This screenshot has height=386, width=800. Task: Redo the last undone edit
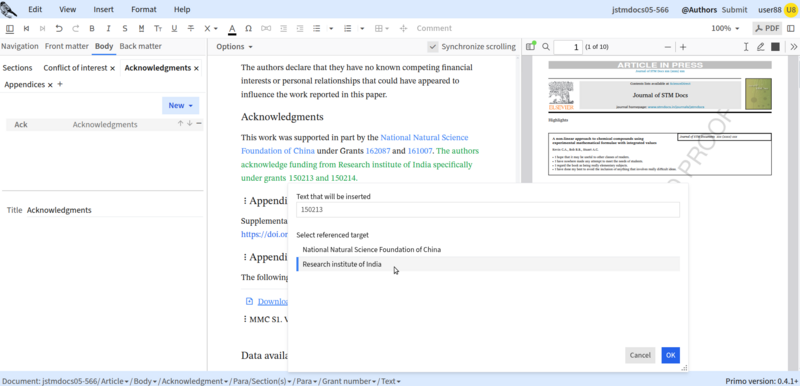pos(76,29)
